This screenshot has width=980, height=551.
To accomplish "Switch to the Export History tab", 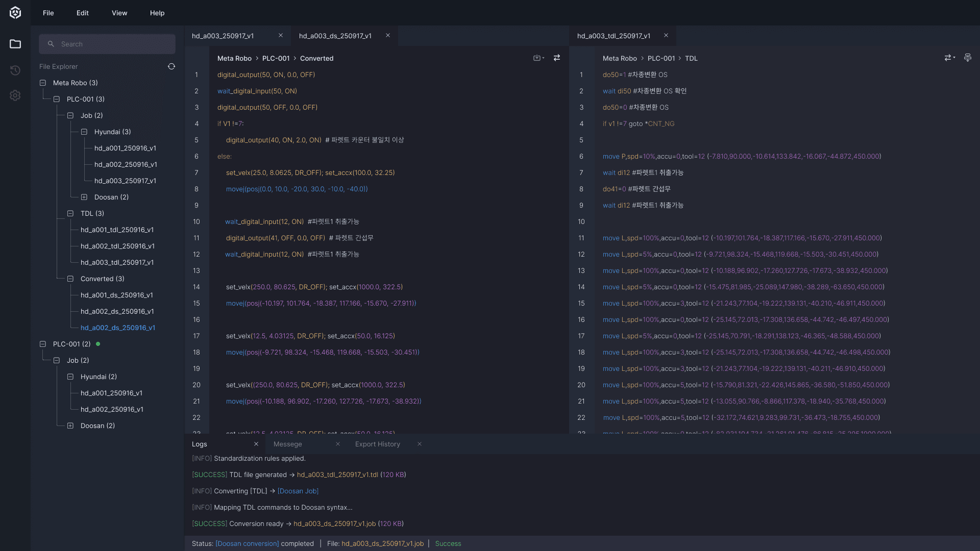I will (x=378, y=444).
